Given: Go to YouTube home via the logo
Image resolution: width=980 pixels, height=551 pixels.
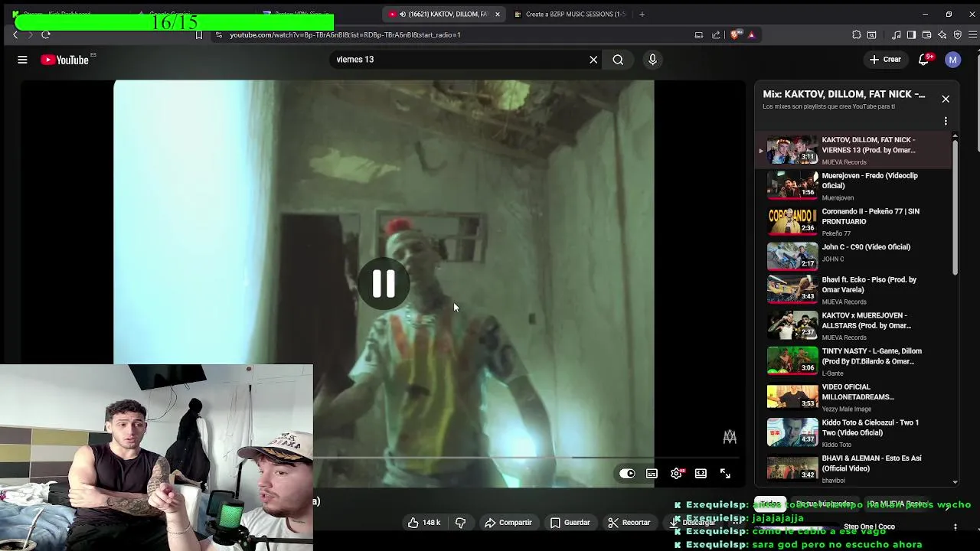Looking at the screenshot, I should (x=65, y=60).
